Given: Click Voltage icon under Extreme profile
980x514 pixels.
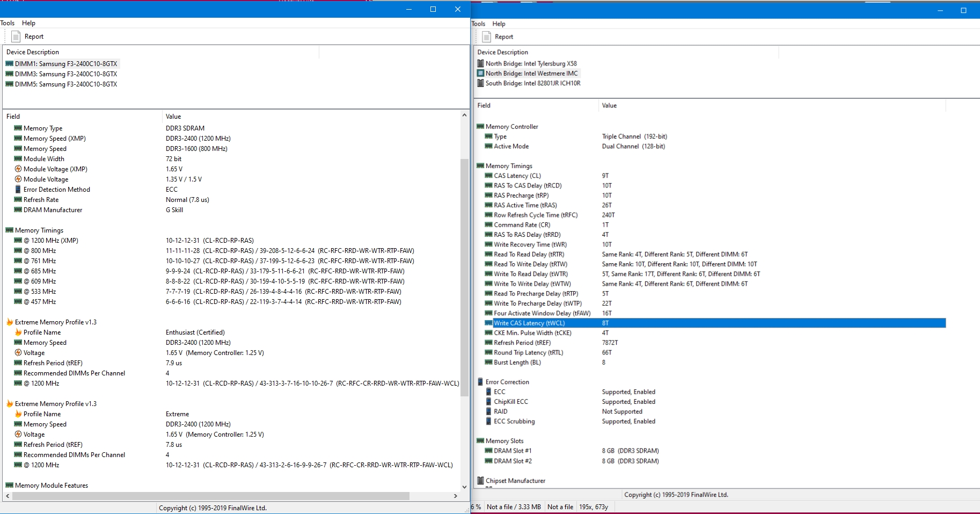Looking at the screenshot, I should click(x=18, y=434).
